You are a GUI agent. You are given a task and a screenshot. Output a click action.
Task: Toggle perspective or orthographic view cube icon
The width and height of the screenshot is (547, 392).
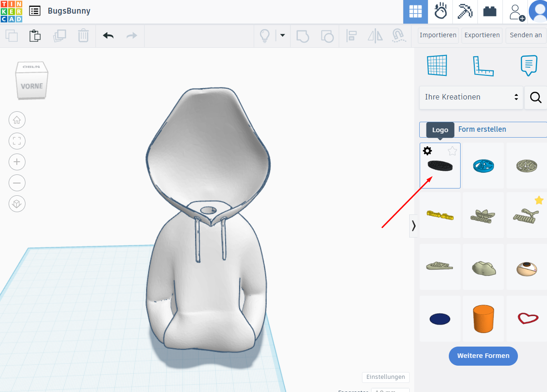click(x=17, y=203)
